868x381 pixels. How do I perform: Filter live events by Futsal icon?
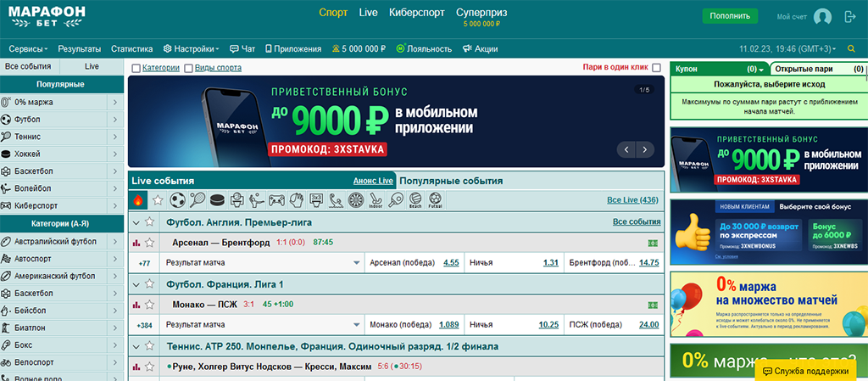(x=435, y=200)
